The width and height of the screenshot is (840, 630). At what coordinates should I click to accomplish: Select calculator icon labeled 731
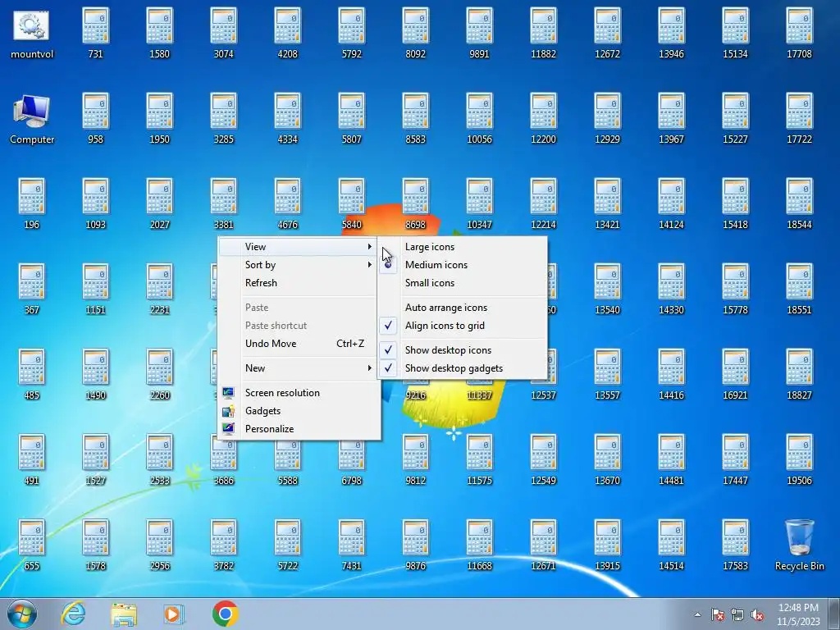(x=95, y=33)
